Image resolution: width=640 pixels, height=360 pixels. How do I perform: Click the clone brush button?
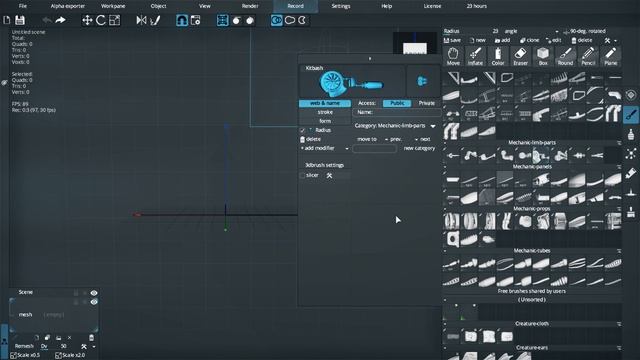(x=529, y=40)
